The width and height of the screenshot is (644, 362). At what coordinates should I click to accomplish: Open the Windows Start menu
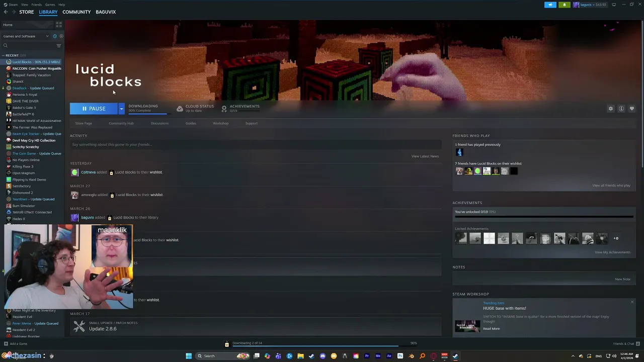click(189, 356)
